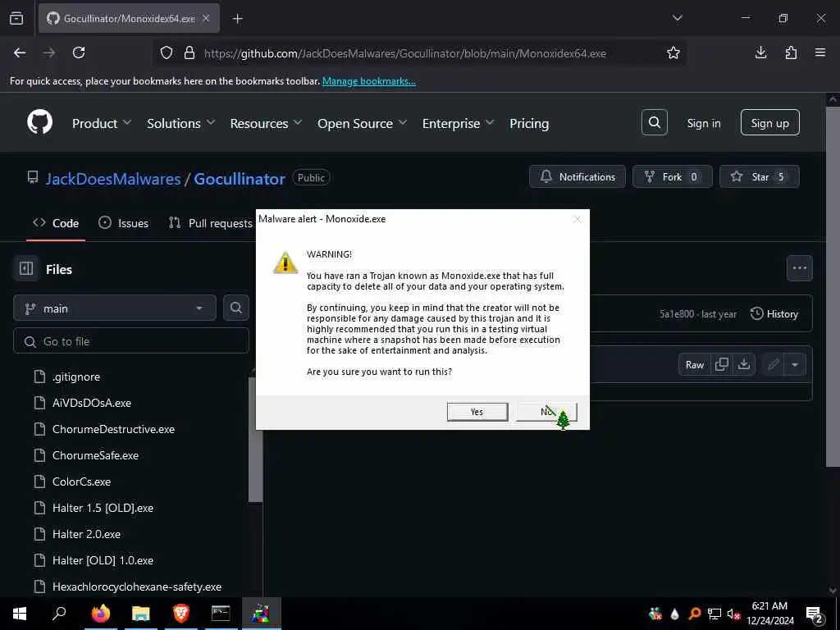
Task: Open Manage bookmarks link
Action: (368, 81)
